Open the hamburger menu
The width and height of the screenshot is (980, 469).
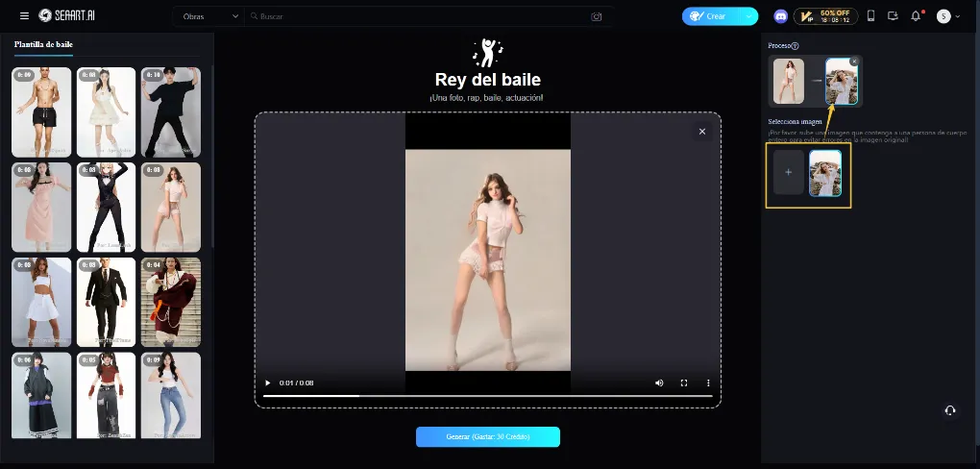[25, 16]
